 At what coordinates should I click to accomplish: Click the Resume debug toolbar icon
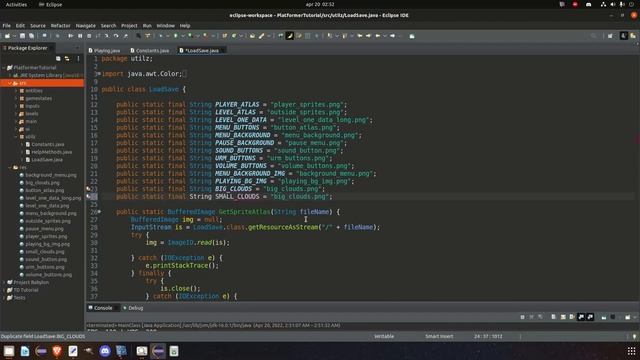(x=71, y=36)
